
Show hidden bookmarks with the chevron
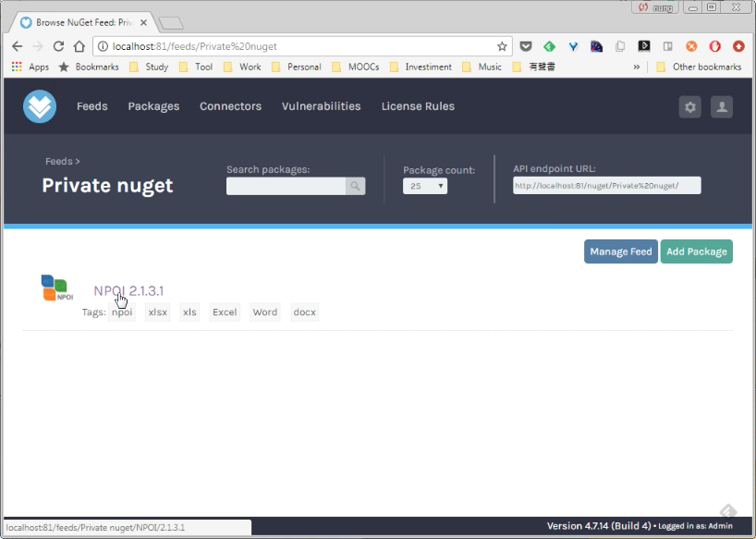click(x=637, y=67)
